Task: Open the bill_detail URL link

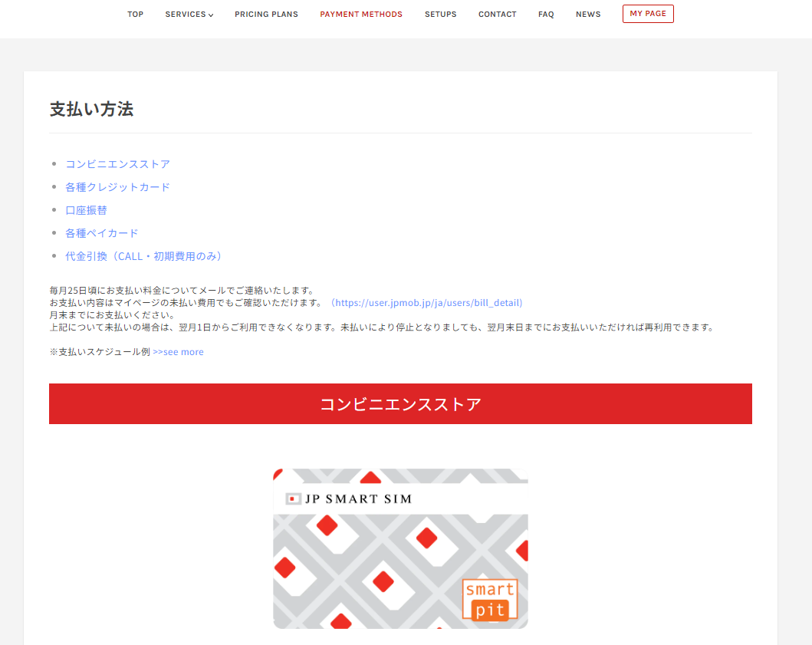Action: 426,302
